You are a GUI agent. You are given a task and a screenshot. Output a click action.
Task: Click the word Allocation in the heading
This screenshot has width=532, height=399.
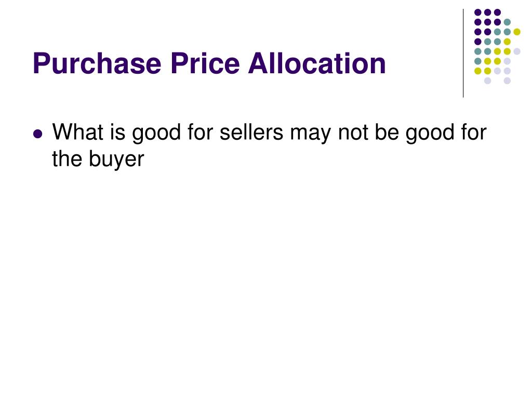click(x=317, y=63)
